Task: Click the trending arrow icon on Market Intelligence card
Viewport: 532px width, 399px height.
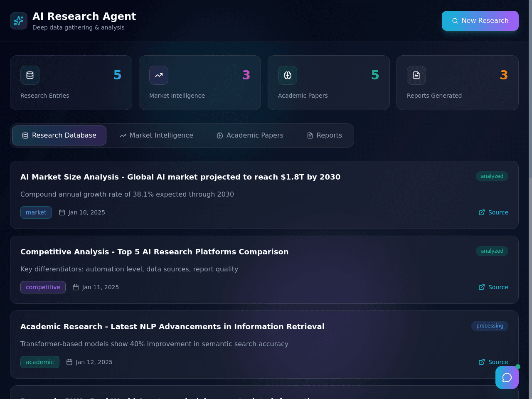Action: [x=159, y=75]
